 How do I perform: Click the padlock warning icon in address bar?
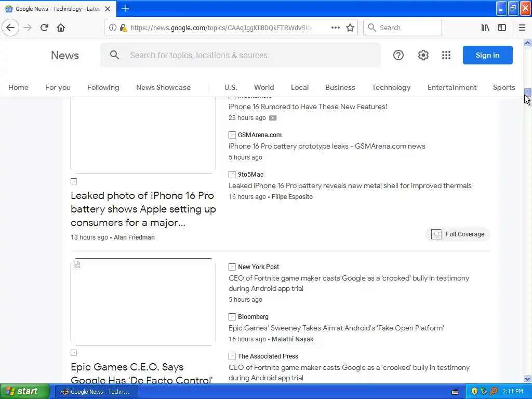tap(124, 28)
